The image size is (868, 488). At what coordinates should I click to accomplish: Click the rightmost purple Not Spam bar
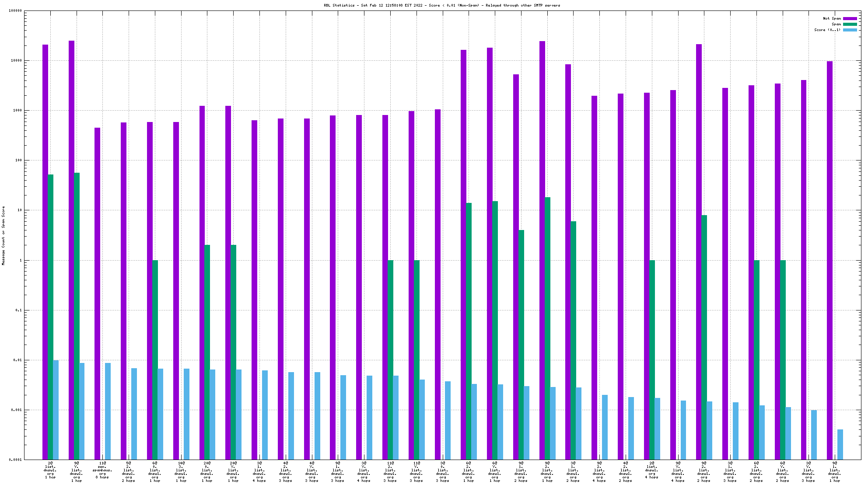point(829,260)
